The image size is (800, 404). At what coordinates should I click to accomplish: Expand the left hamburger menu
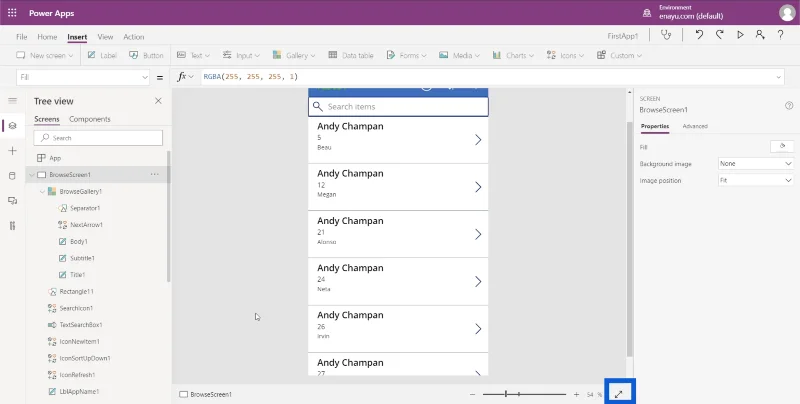(13, 100)
